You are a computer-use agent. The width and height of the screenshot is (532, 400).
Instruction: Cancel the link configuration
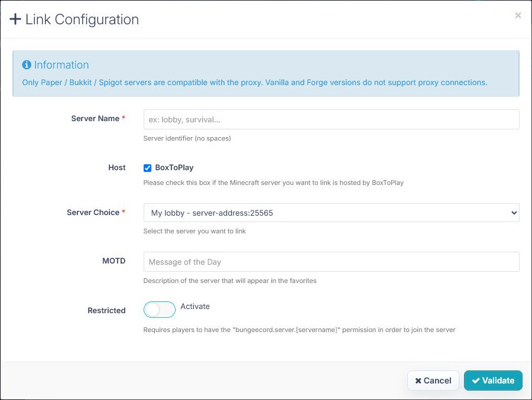(433, 381)
